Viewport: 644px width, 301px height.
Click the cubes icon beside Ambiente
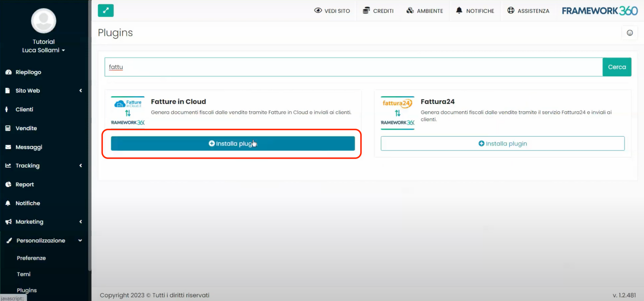coord(410,10)
